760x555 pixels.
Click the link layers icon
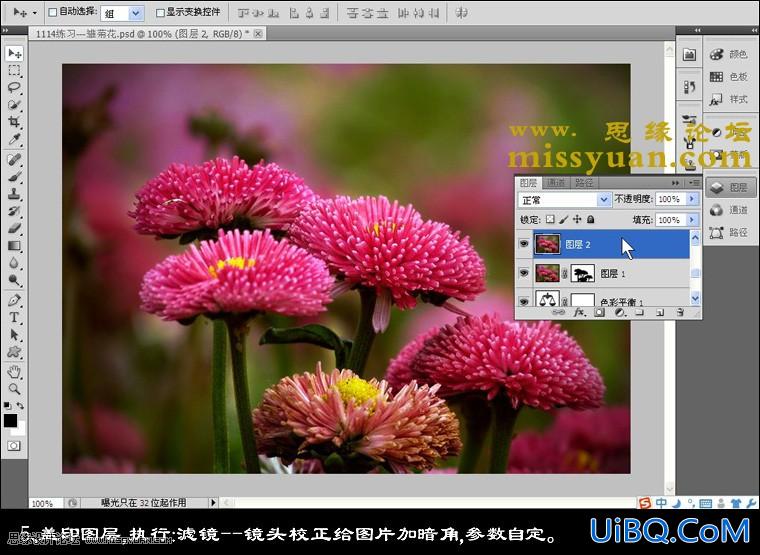[x=558, y=313]
